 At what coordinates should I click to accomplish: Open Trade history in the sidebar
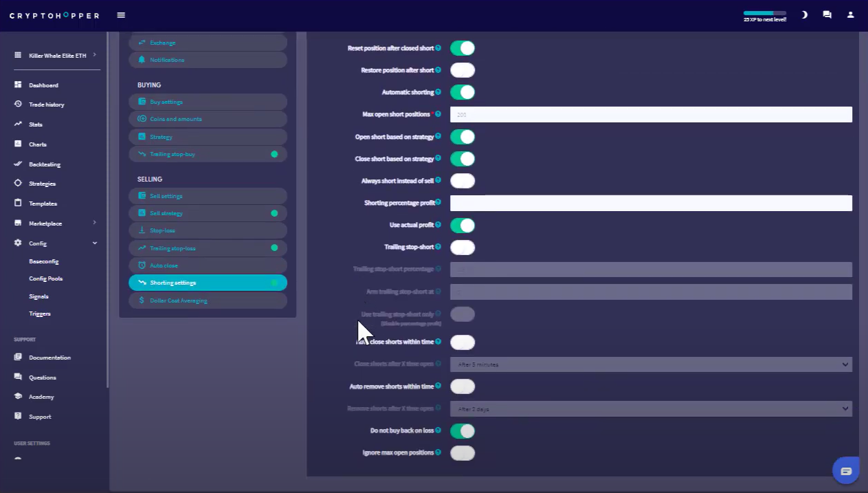tap(46, 105)
